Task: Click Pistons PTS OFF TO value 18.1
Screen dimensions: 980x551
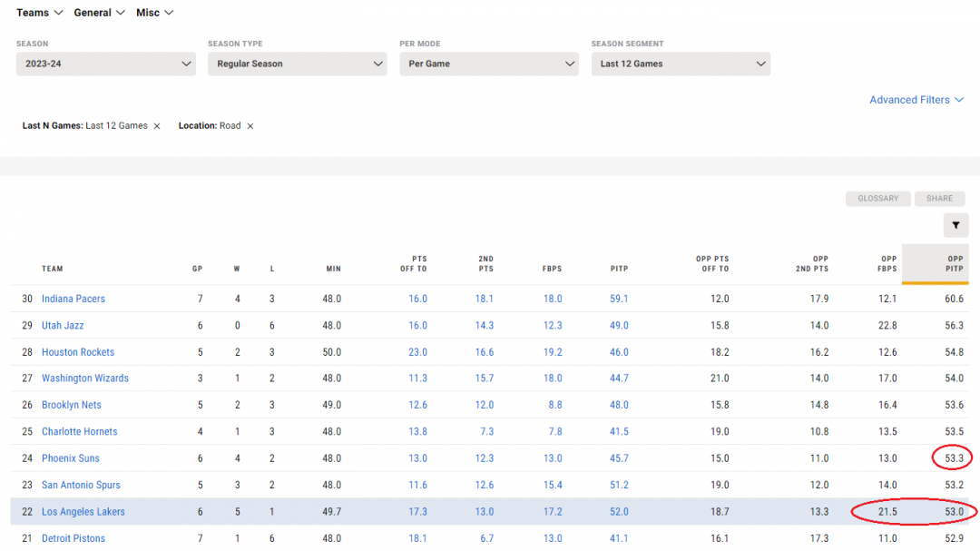Action: pos(417,538)
